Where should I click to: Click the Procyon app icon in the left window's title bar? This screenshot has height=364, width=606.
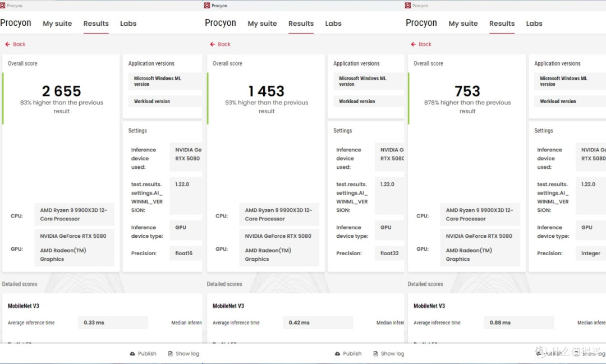3,6
